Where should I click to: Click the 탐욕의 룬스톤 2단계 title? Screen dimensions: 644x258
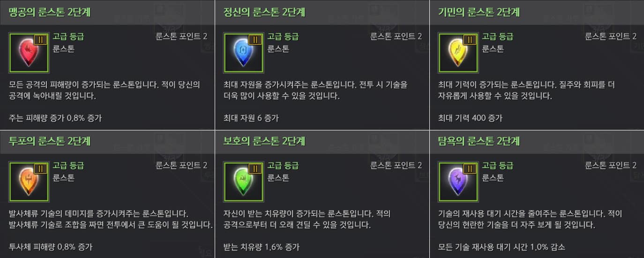click(479, 141)
